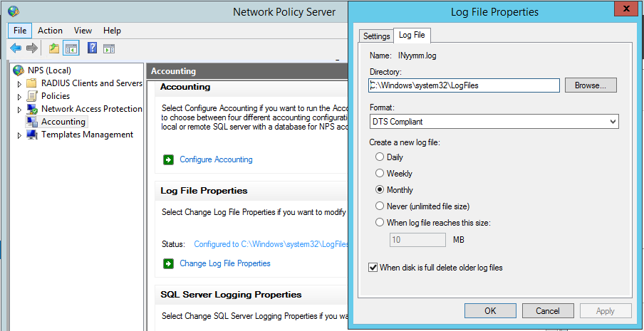Viewport: 644px width, 331px height.
Task: Select When log file reaches this size
Action: [380, 223]
